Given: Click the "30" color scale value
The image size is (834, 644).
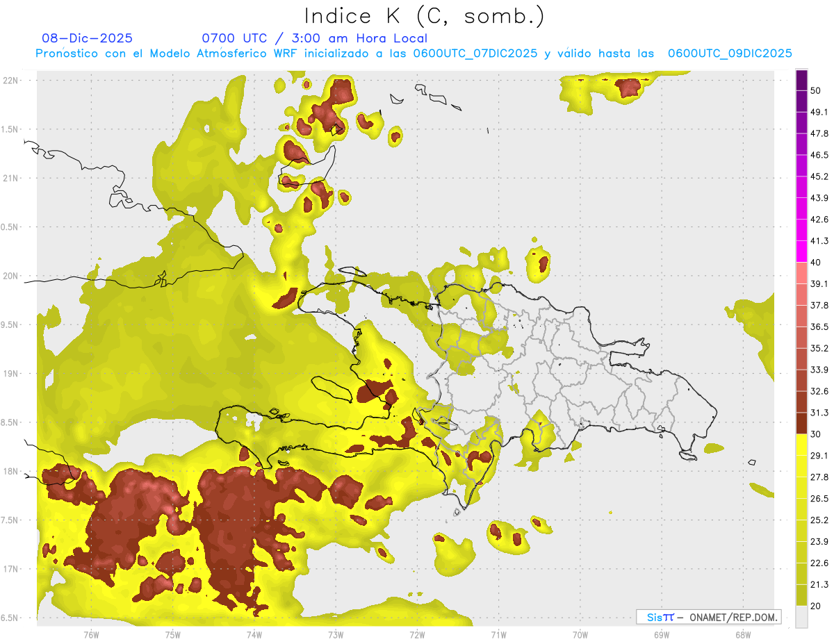Looking at the screenshot, I should tap(817, 434).
